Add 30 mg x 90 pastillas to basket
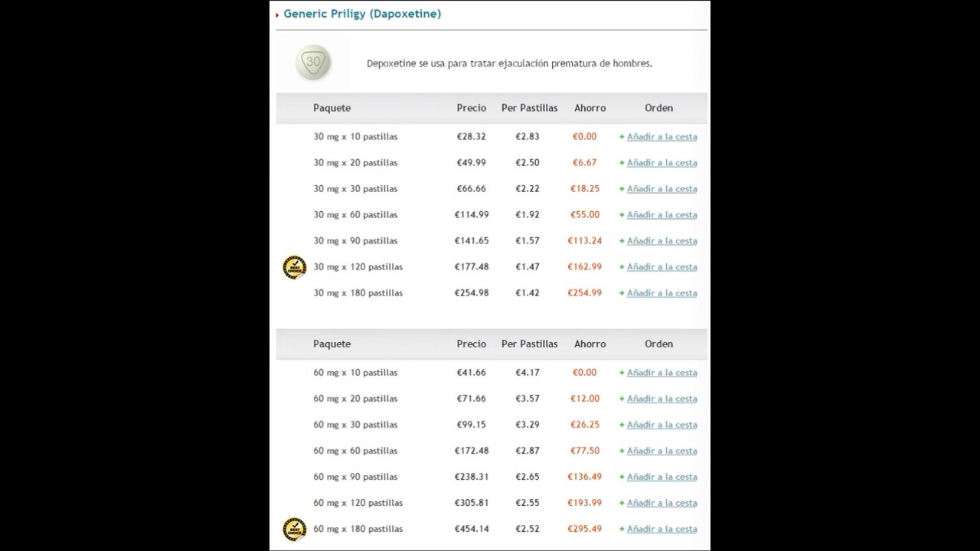The height and width of the screenshot is (551, 980). [x=661, y=241]
